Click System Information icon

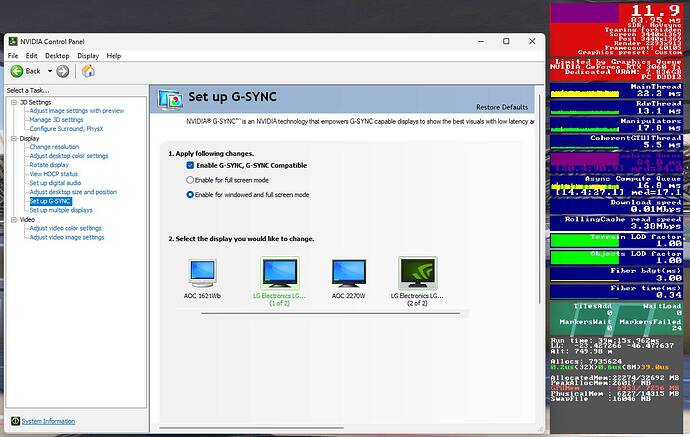15,421
